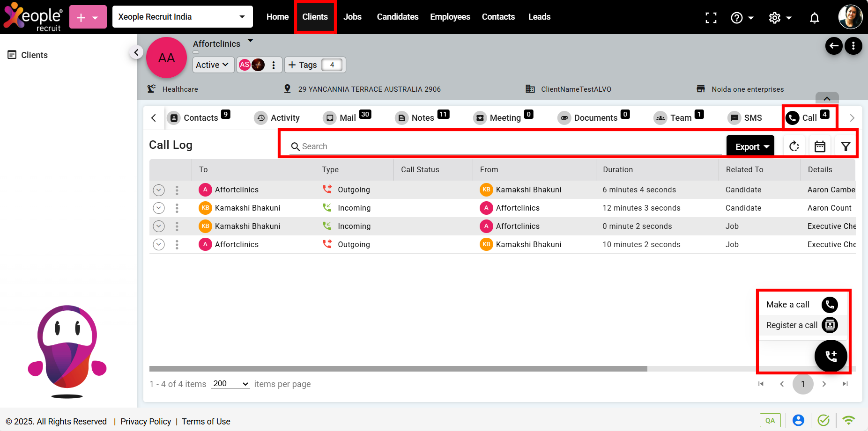Viewport: 868px width, 431px height.
Task: Expand the 0 minute 2 seconds call row
Action: tap(159, 226)
